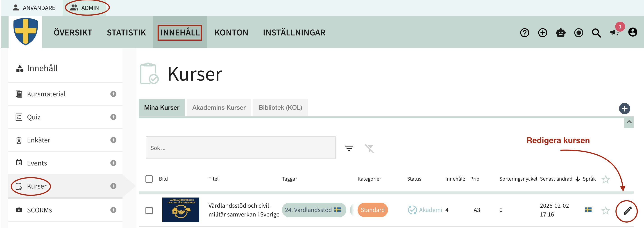Add a new course with the green plus icon
This screenshot has width=644, height=228.
pos(624,109)
